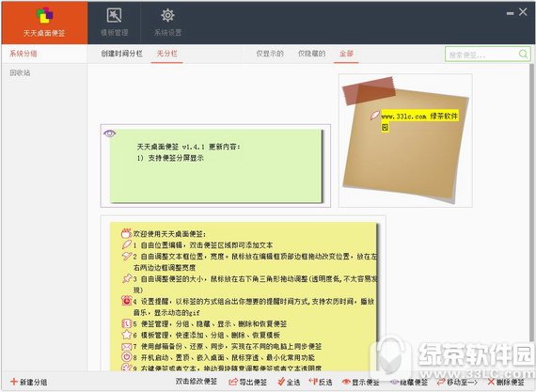This screenshot has width=536, height=392.
Task: Click icon beside item 5 便签管理
Action: click(x=127, y=323)
